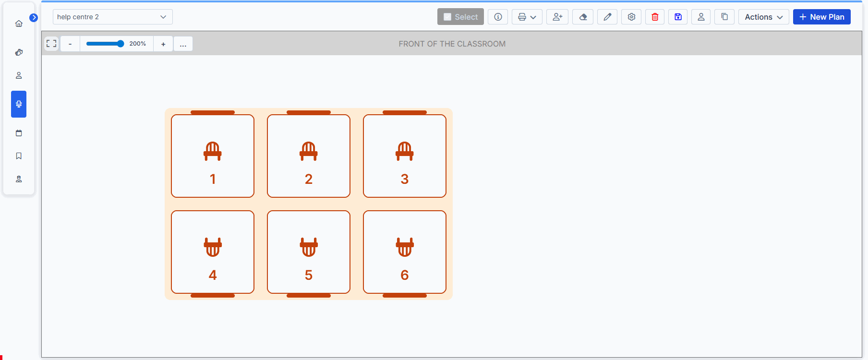Open the Actions dropdown menu
868x360 pixels.
(x=763, y=17)
